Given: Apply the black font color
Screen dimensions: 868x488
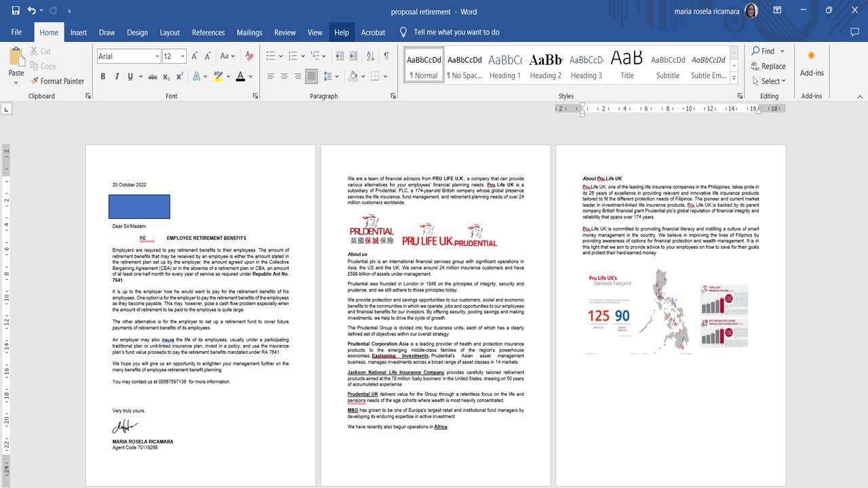Looking at the screenshot, I should (x=240, y=77).
